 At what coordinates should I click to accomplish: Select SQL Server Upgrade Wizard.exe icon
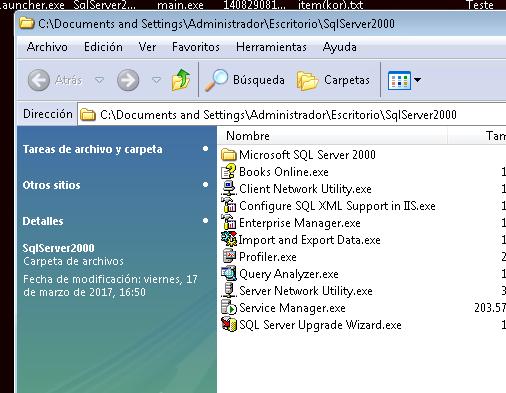click(229, 324)
